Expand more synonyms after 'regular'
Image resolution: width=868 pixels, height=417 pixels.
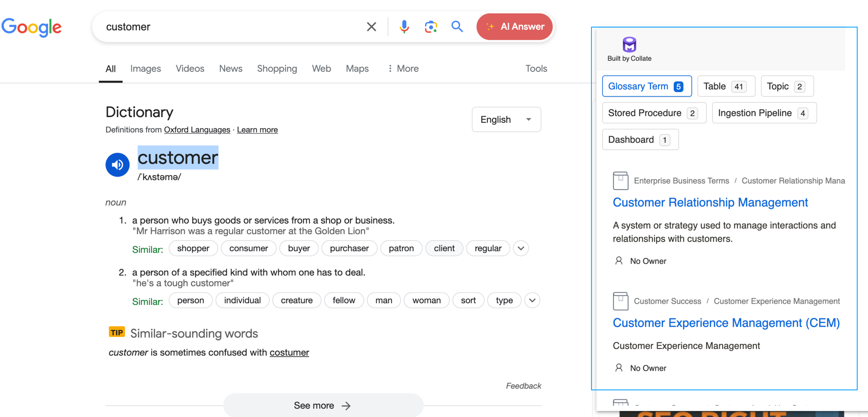click(x=520, y=249)
